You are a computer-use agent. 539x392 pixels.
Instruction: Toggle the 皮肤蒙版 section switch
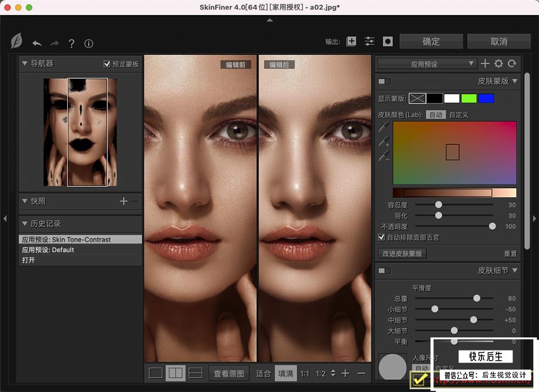tap(384, 82)
